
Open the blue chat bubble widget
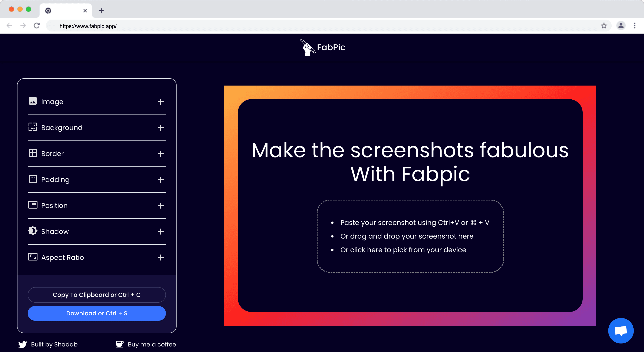click(x=621, y=331)
